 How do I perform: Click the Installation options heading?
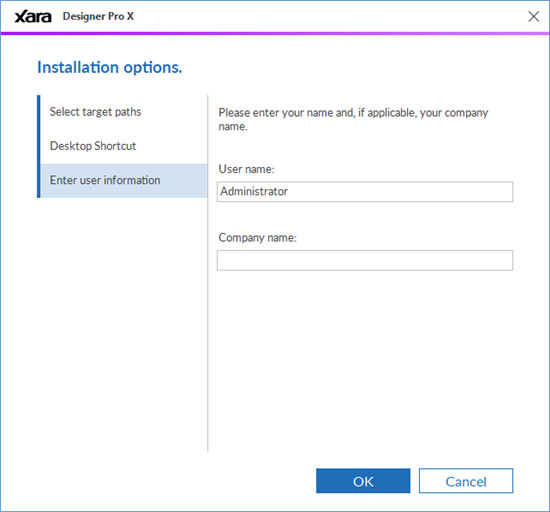pos(110,67)
